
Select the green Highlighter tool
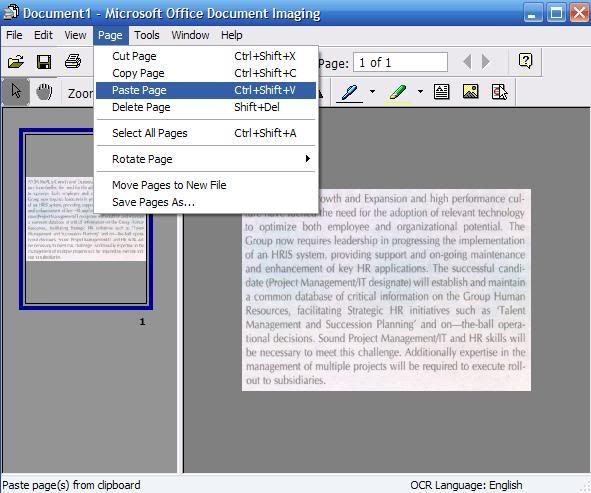click(x=398, y=92)
